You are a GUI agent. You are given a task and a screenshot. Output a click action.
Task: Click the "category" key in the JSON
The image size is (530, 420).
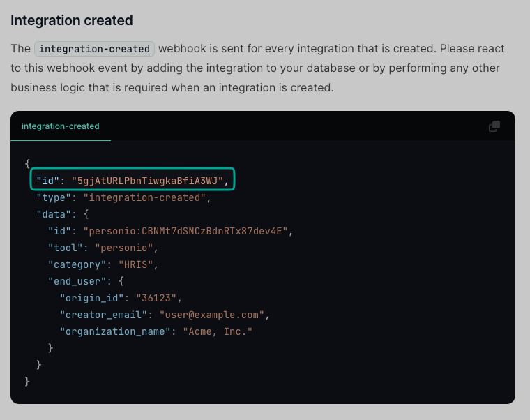[x=77, y=264]
